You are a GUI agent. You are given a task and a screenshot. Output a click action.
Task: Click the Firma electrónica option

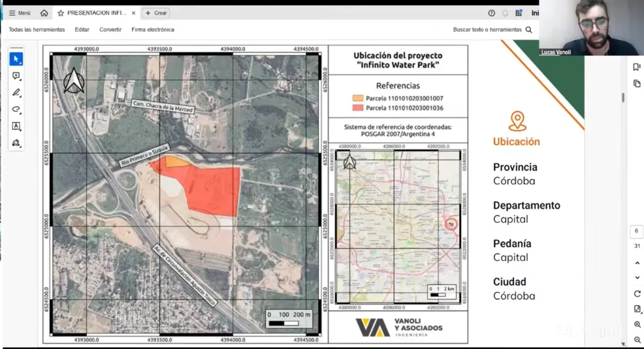[x=153, y=30]
